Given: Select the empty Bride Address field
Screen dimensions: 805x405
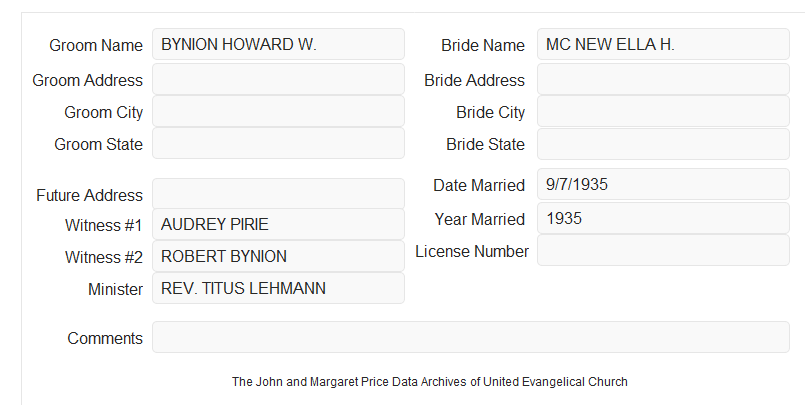Looking at the screenshot, I should 663,79.
